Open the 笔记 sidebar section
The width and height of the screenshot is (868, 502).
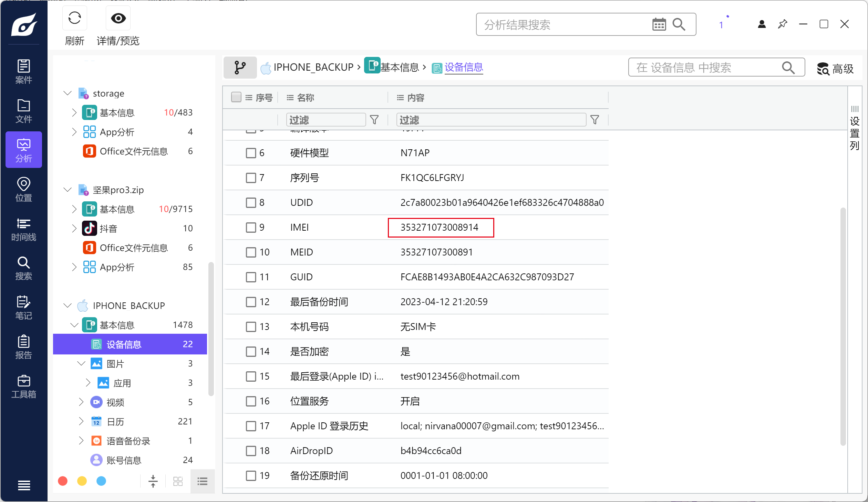point(23,308)
